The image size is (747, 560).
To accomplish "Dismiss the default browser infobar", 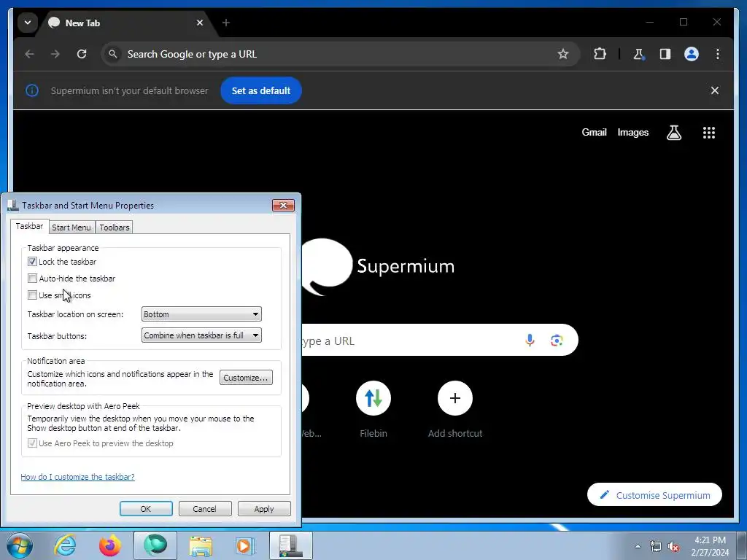I will click(715, 90).
